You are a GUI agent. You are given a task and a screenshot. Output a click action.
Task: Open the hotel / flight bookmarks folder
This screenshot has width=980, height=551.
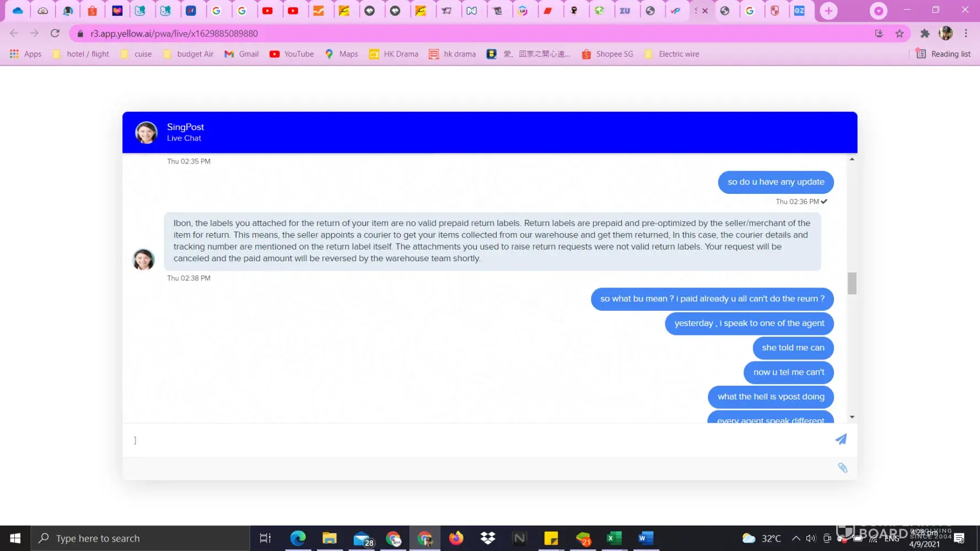[81, 54]
